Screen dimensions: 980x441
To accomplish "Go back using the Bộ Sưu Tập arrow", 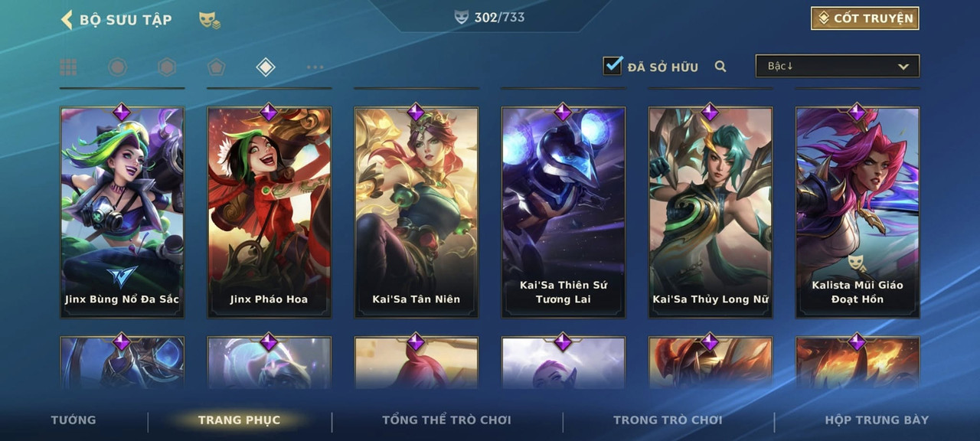I will coord(67,19).
